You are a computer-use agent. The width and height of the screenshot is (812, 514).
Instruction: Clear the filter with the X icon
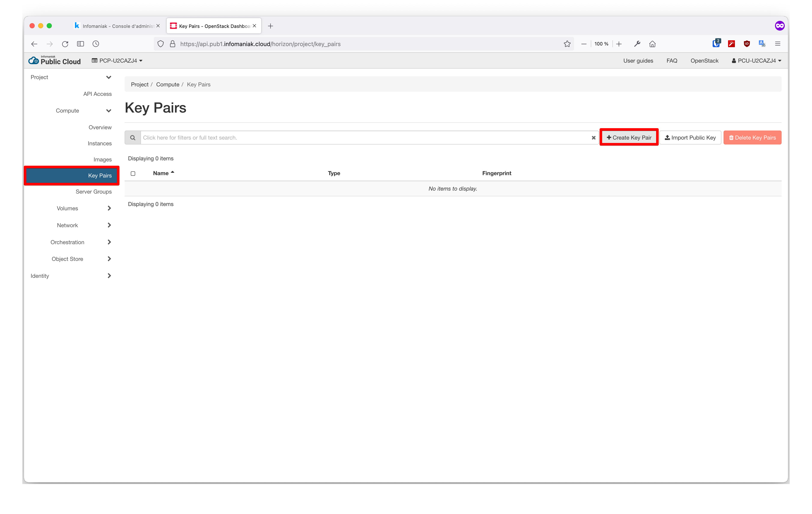(594, 138)
